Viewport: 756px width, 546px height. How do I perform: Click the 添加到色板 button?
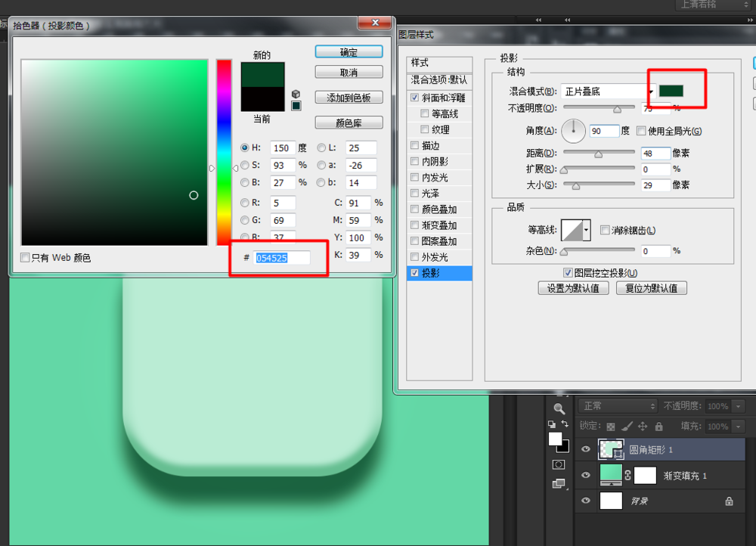[348, 97]
